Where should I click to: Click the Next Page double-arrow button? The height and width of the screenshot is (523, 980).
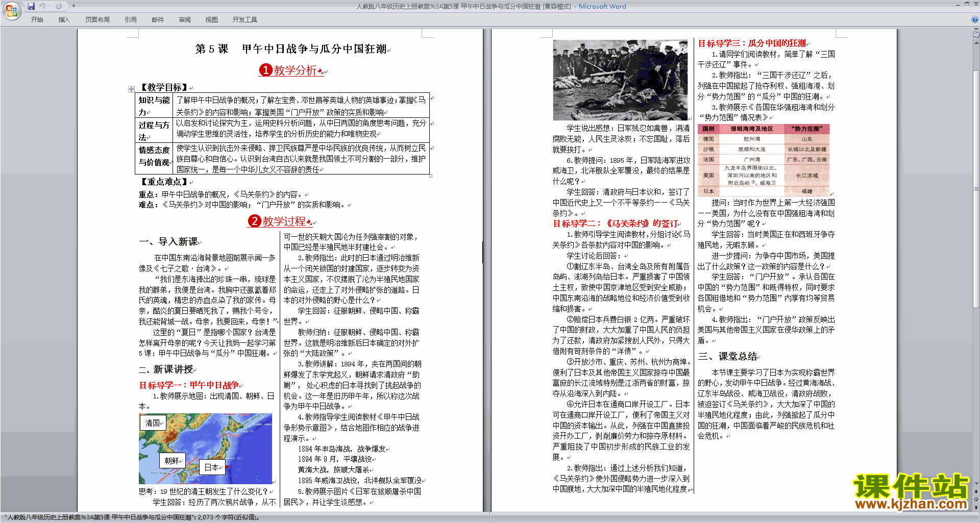pos(976,507)
